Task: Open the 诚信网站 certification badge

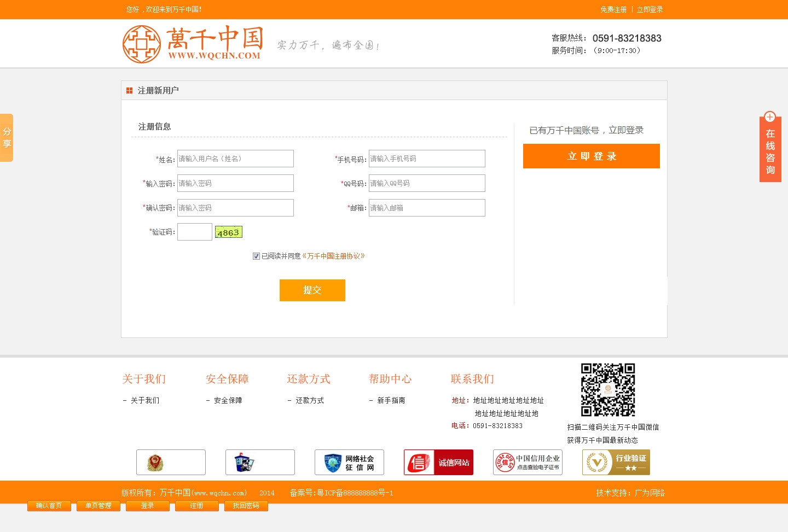Action: pos(438,463)
